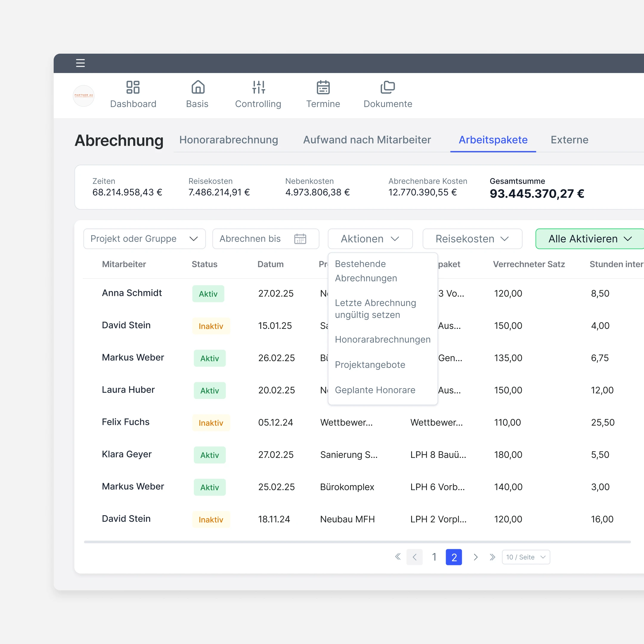
Task: Open the 10 / Seite page-size selector
Action: 526,557
